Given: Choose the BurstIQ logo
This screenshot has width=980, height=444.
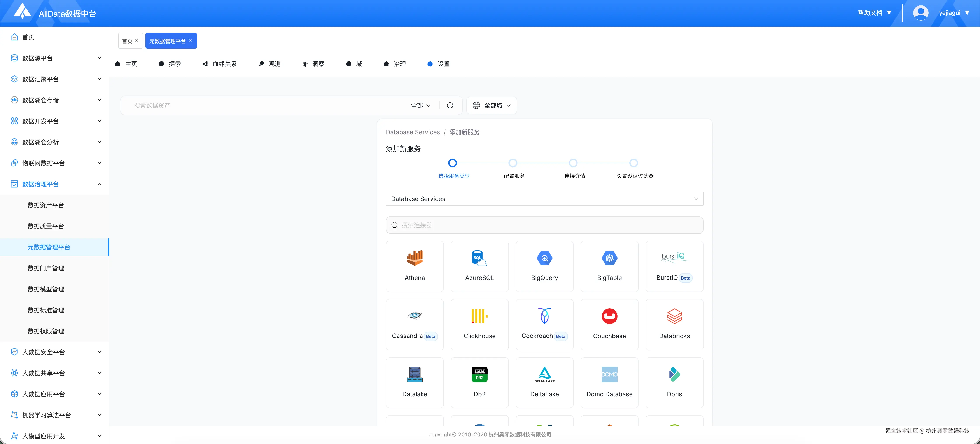Looking at the screenshot, I should 674,257.
